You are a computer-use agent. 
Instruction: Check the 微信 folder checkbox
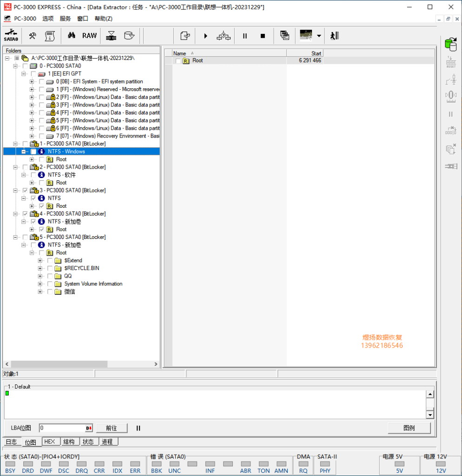(x=50, y=292)
